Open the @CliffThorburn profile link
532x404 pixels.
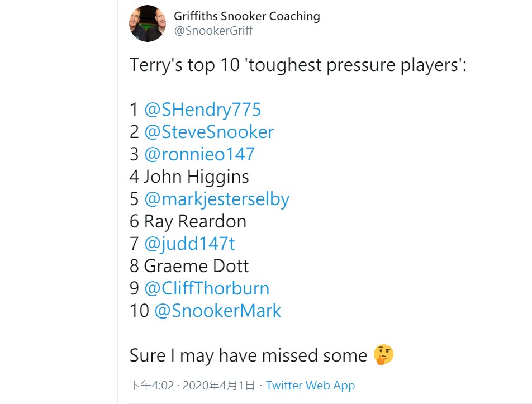coord(207,288)
